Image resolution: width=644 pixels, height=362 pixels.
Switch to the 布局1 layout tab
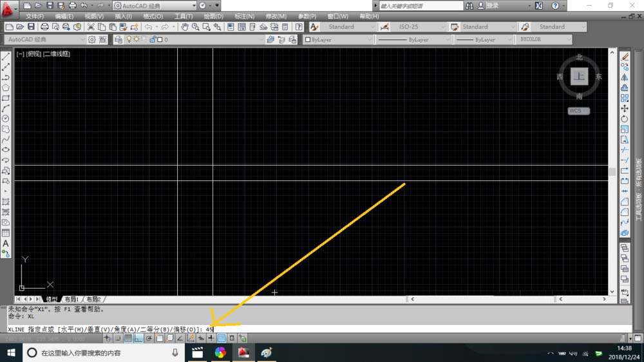click(x=71, y=299)
